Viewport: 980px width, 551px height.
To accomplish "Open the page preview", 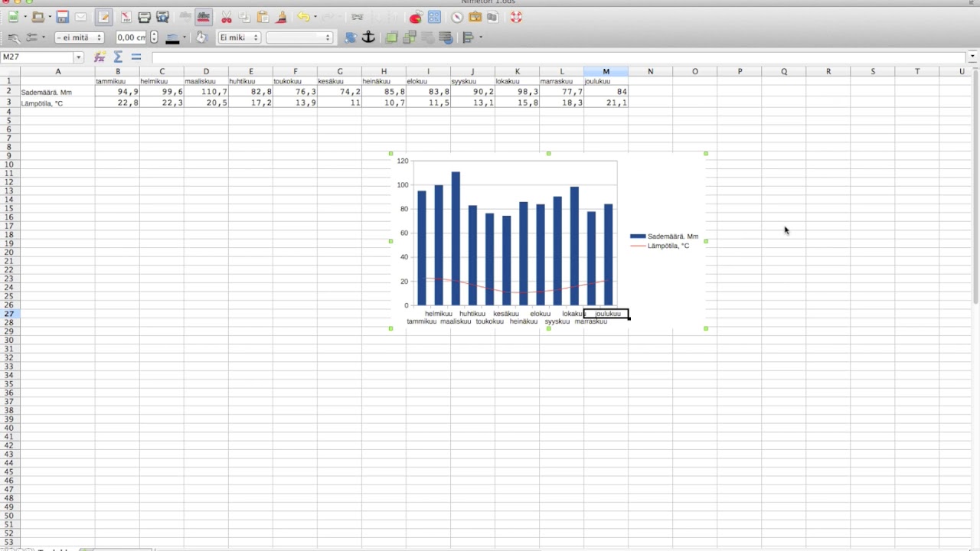I will tap(162, 17).
